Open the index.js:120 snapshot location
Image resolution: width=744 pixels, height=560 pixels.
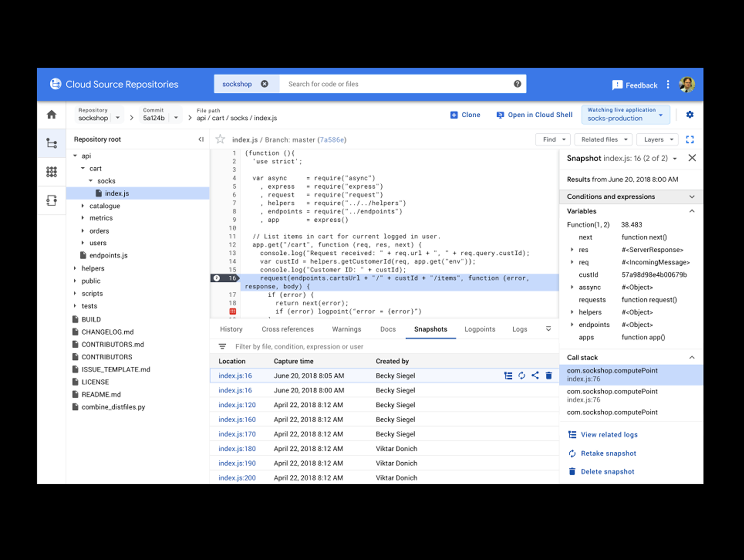coord(237,405)
